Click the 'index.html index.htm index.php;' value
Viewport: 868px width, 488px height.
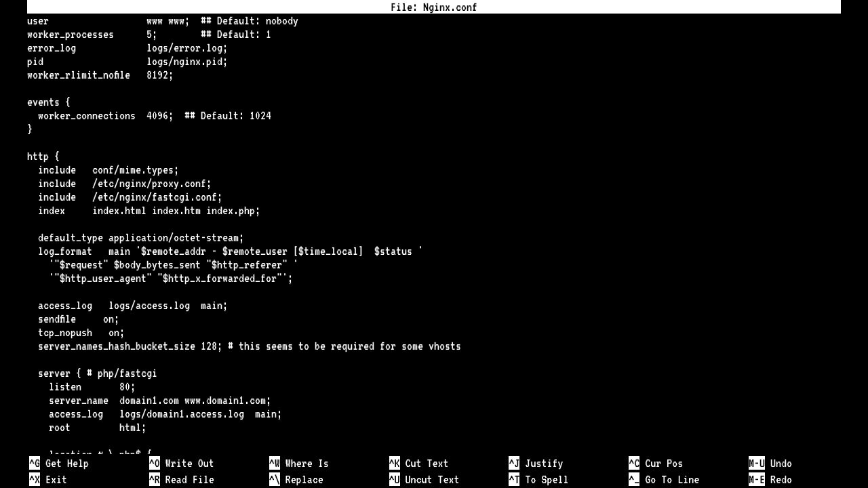click(x=176, y=211)
